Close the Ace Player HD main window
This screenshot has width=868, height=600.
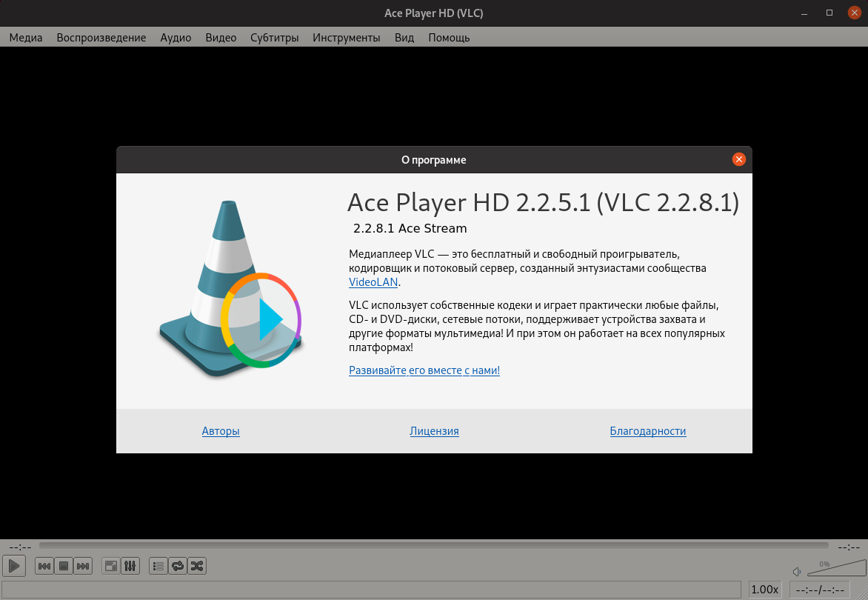pyautogui.click(x=854, y=13)
